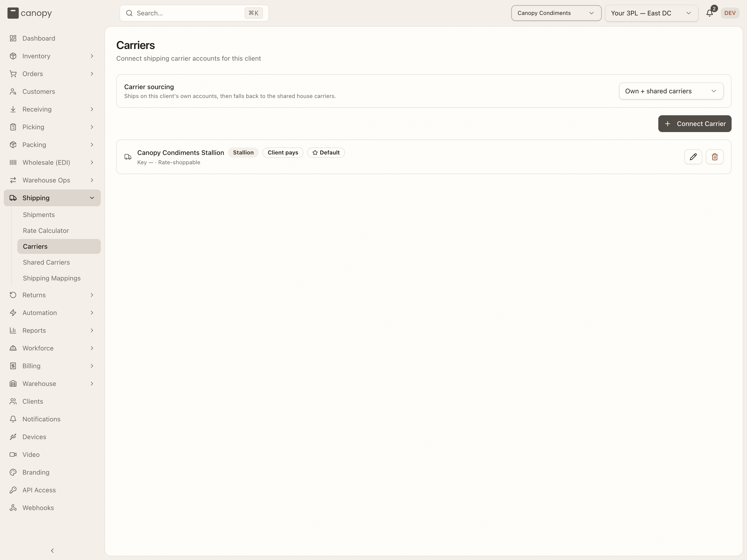
Task: Click the DEV badge button
Action: coord(730,13)
